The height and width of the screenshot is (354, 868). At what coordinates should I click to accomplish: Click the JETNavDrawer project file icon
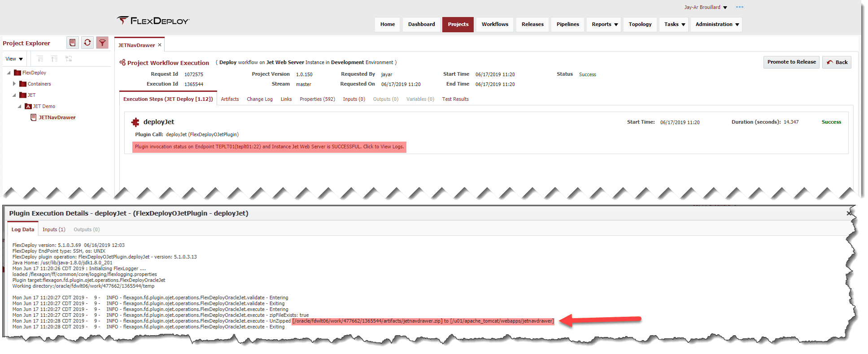coord(33,117)
